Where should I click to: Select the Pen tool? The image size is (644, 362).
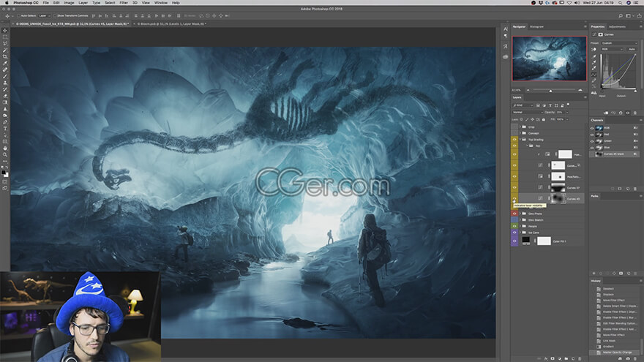(5, 122)
